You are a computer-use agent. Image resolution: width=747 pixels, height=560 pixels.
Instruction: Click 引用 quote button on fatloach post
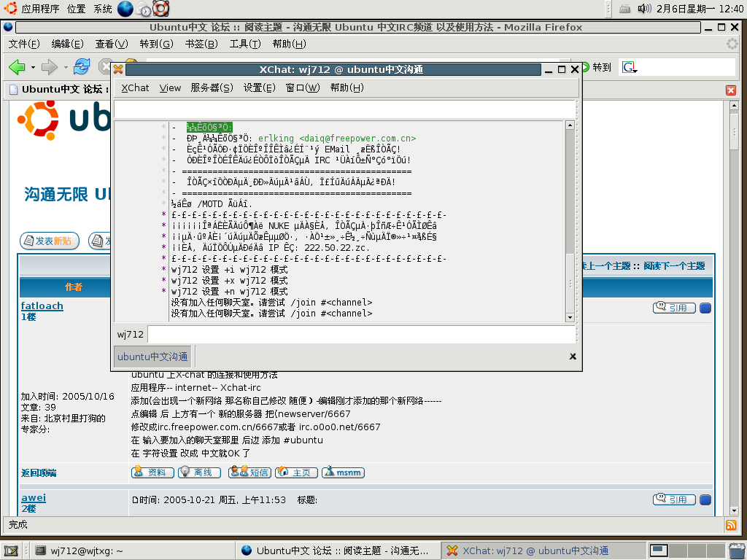click(674, 308)
